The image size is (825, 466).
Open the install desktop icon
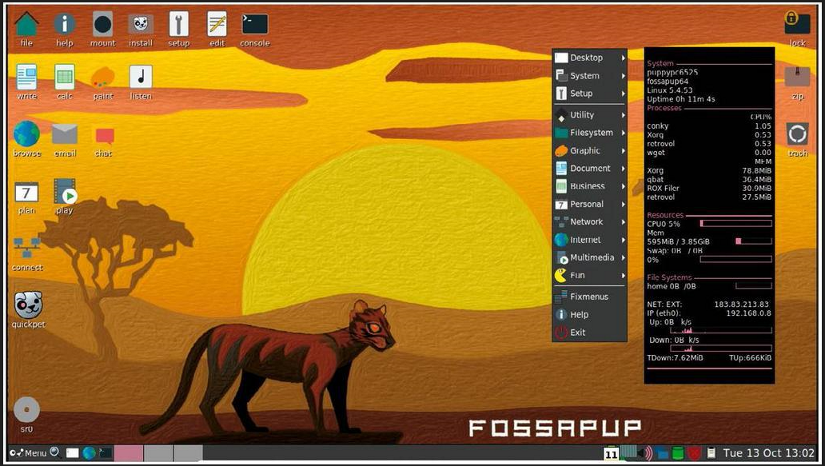(x=140, y=25)
